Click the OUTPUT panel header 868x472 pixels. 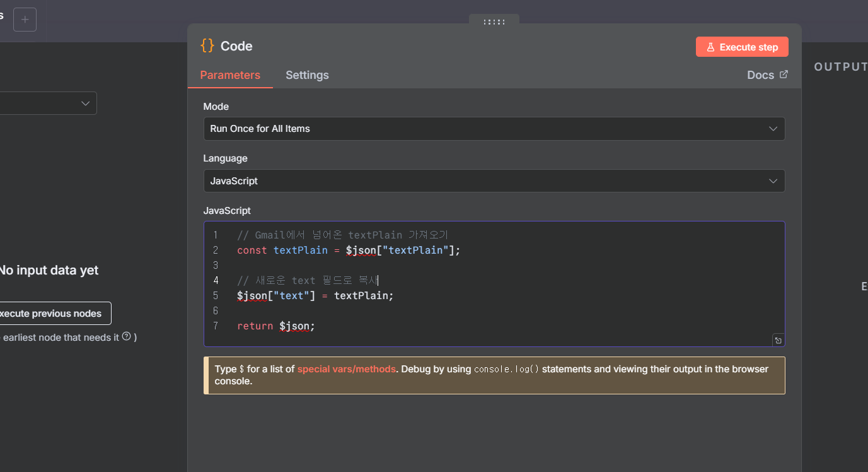click(x=841, y=67)
